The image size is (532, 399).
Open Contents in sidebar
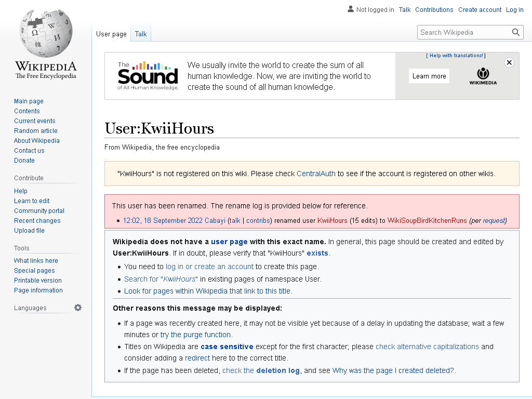[x=27, y=111]
